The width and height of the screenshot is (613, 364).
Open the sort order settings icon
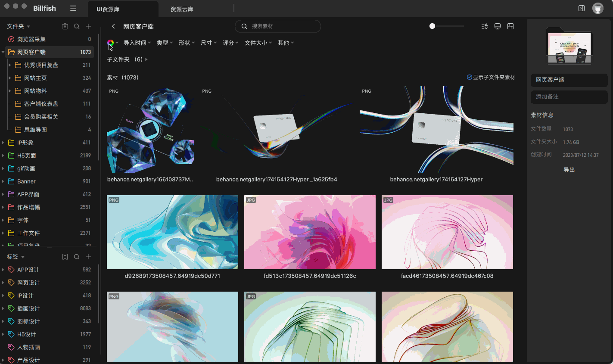pyautogui.click(x=484, y=26)
